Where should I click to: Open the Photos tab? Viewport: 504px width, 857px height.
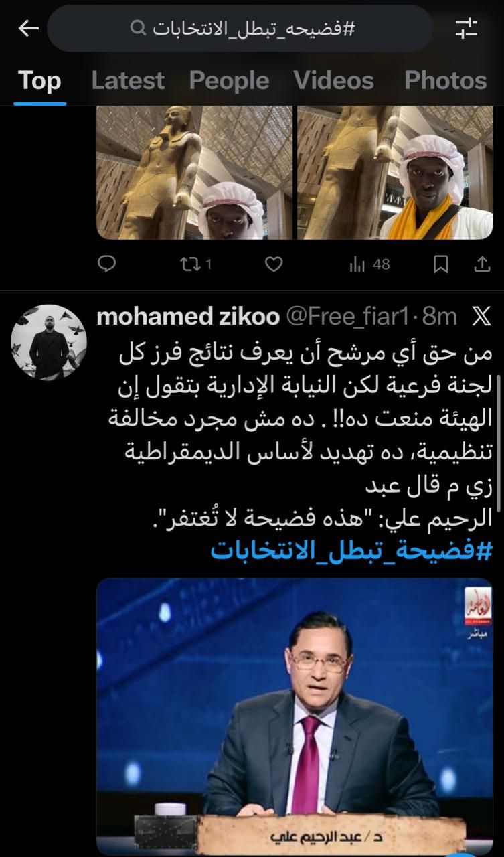(x=445, y=80)
